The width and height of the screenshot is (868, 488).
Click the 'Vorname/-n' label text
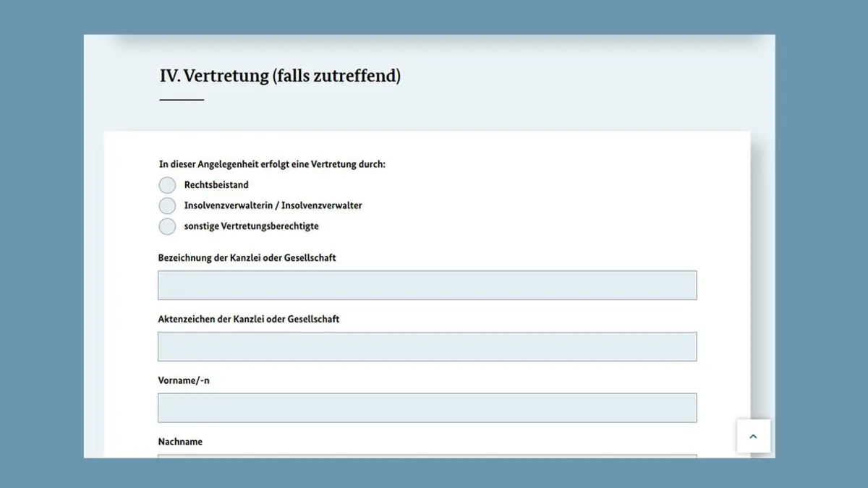tap(184, 380)
